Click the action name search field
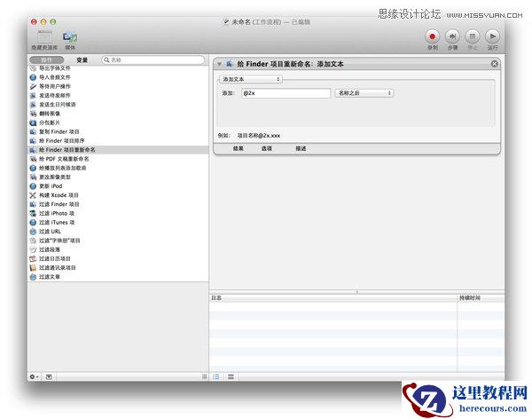 tap(153, 59)
